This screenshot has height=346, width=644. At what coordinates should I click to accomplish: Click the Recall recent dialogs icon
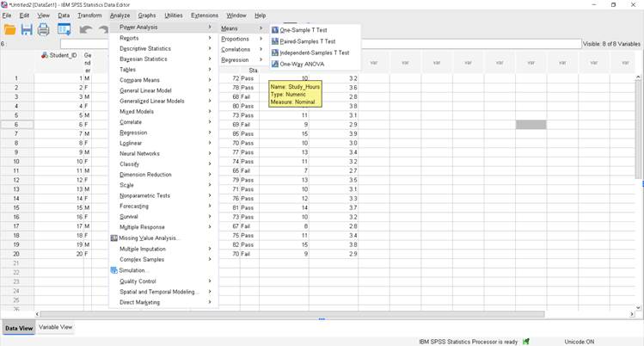click(x=64, y=30)
